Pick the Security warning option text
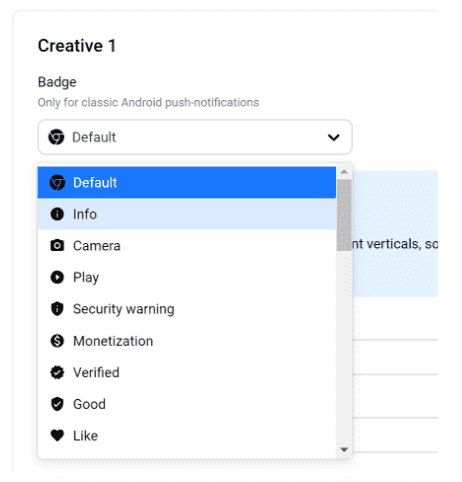The width and height of the screenshot is (462, 482). [x=124, y=309]
